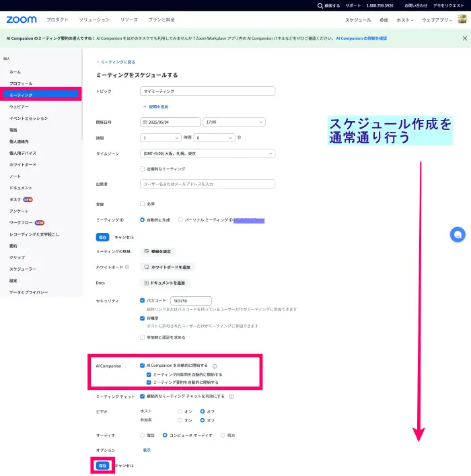Open the duration minutes dropdown

point(214,138)
